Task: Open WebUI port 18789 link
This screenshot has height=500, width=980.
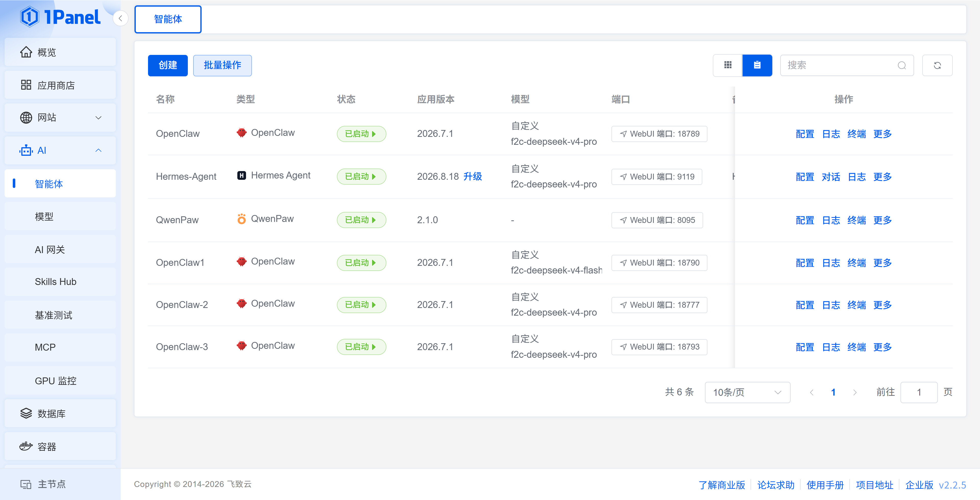Action: click(659, 134)
